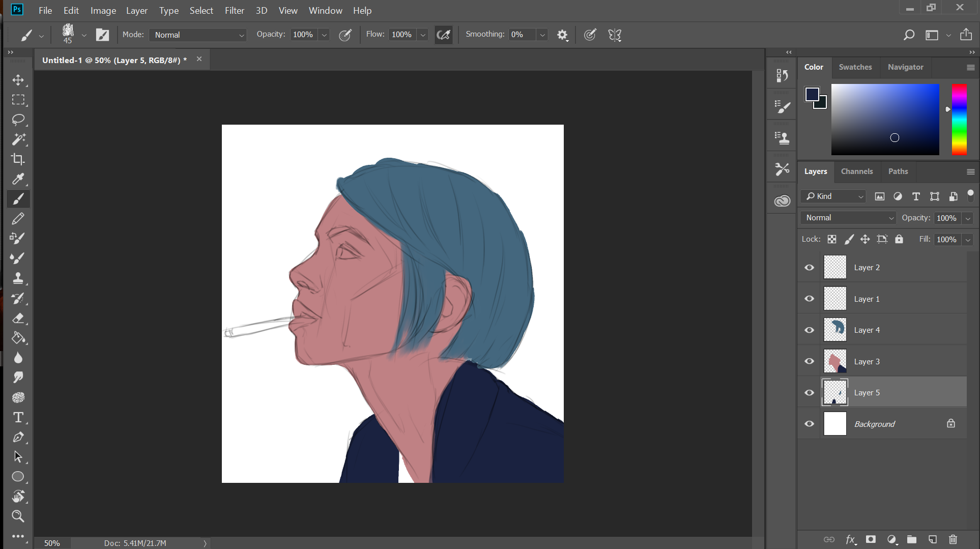
Task: Select the Layer 3 thumbnail
Action: pos(835,361)
